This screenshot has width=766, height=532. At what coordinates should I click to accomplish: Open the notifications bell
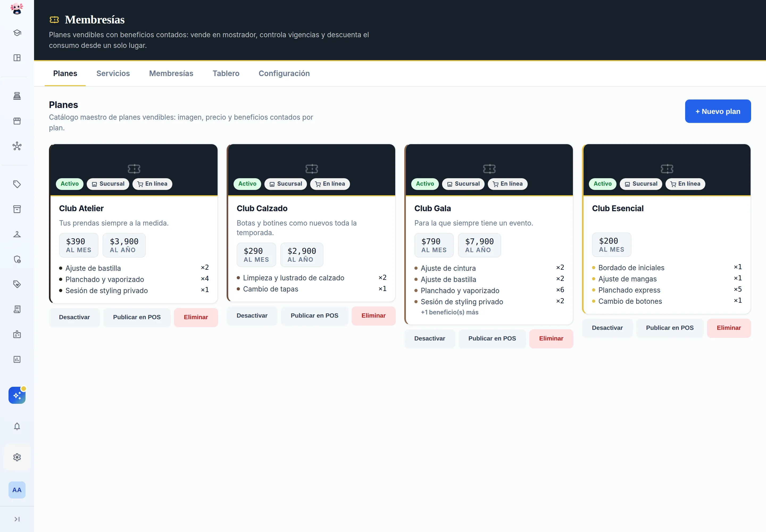pyautogui.click(x=17, y=426)
